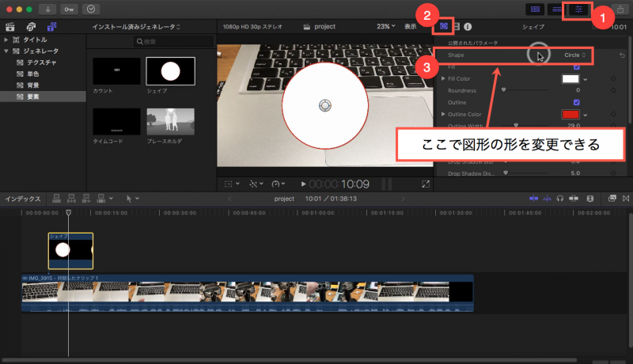633x364 pixels.
Task: Click the Connect clip to storyline icon
Action: [56, 199]
